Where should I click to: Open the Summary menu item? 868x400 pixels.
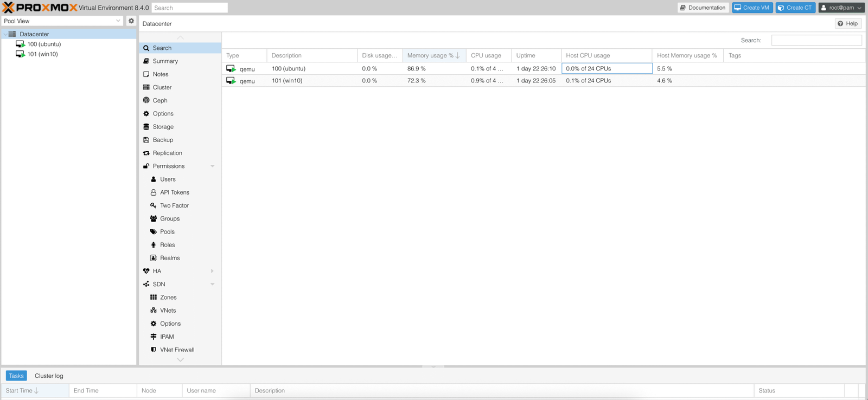tap(165, 61)
